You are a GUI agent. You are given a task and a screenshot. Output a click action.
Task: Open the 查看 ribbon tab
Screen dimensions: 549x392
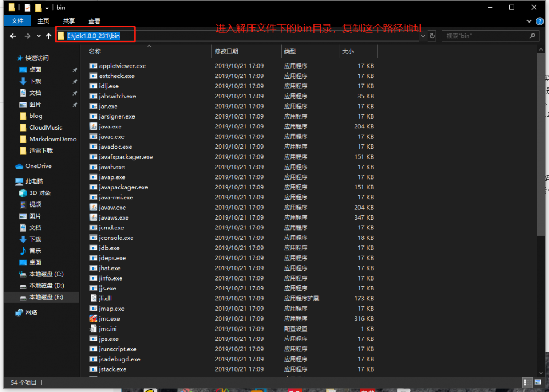[x=94, y=21]
